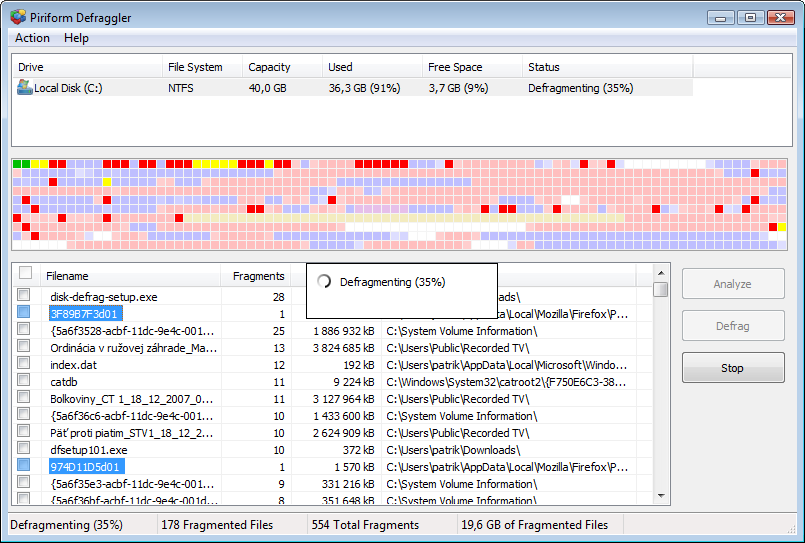Select the 974D11D5d01 filename
The width and height of the screenshot is (805, 543).
tap(85, 467)
